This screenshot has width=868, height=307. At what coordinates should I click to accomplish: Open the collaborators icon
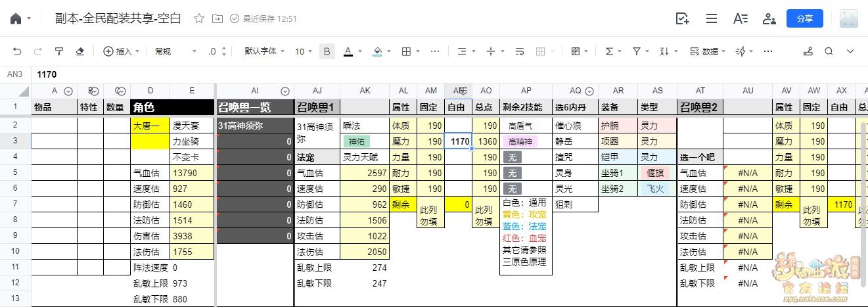pyautogui.click(x=769, y=18)
